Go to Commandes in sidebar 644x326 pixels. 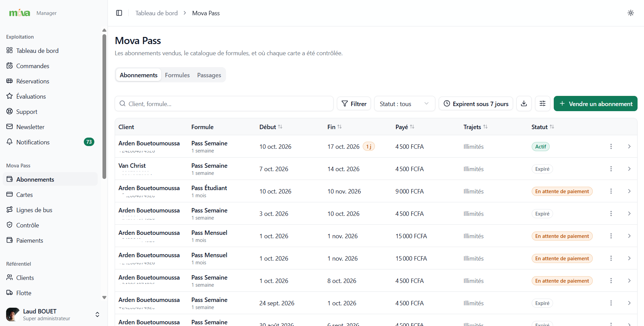tap(50, 66)
